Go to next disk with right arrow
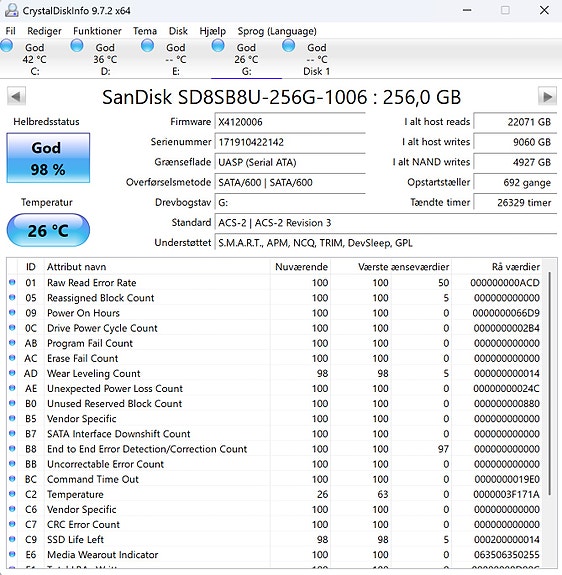Image resolution: width=562 pixels, height=575 pixels. coord(547,97)
